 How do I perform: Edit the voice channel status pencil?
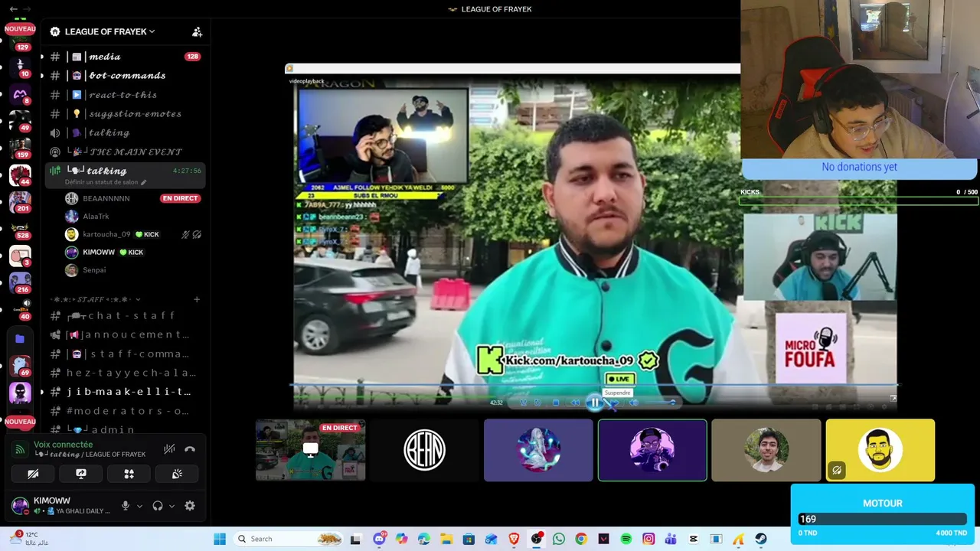pyautogui.click(x=143, y=183)
